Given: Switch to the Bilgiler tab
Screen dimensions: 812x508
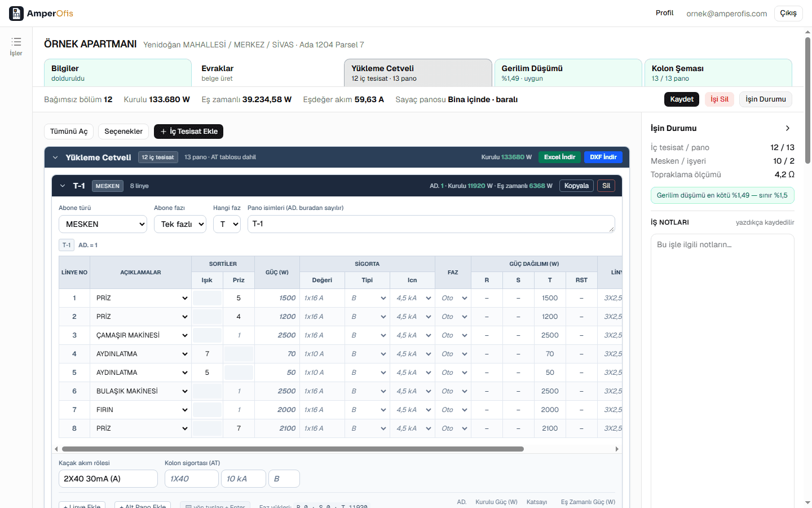Looking at the screenshot, I should coord(118,73).
